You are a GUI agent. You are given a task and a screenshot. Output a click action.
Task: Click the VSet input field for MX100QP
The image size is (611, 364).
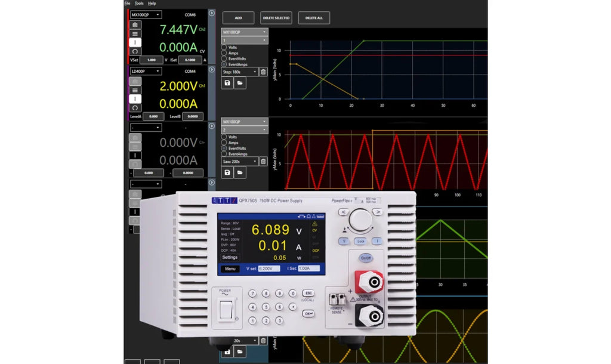(x=151, y=60)
